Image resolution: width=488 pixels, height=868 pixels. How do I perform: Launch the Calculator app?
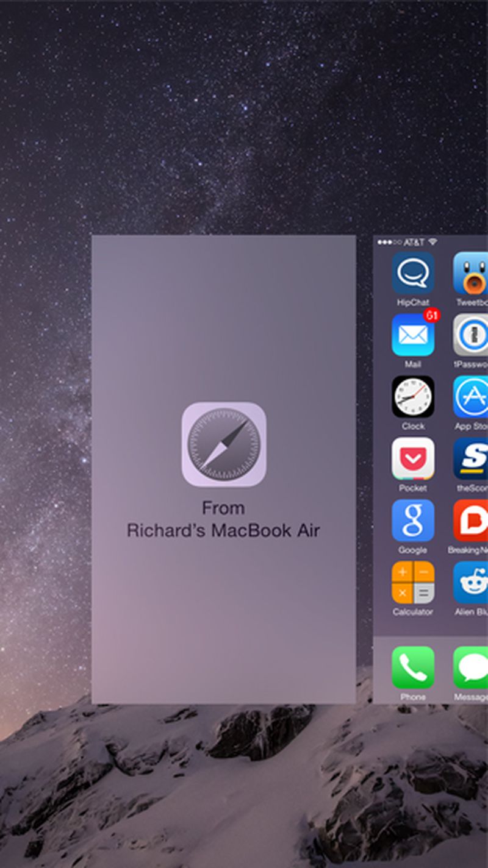pyautogui.click(x=413, y=583)
